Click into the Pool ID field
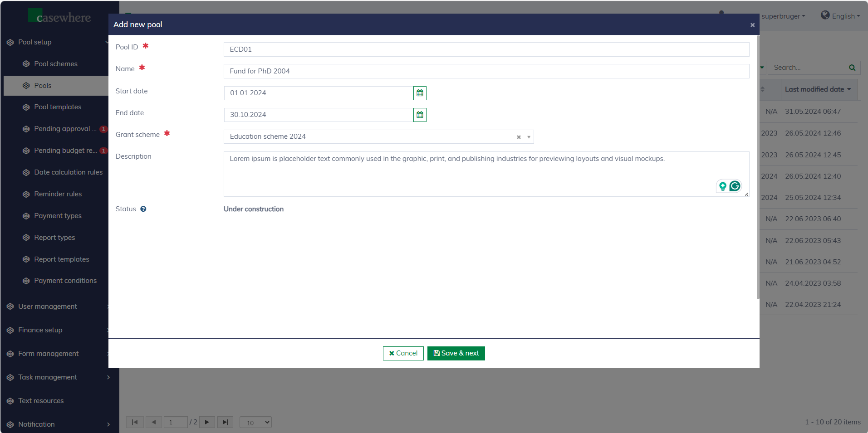 pos(486,49)
